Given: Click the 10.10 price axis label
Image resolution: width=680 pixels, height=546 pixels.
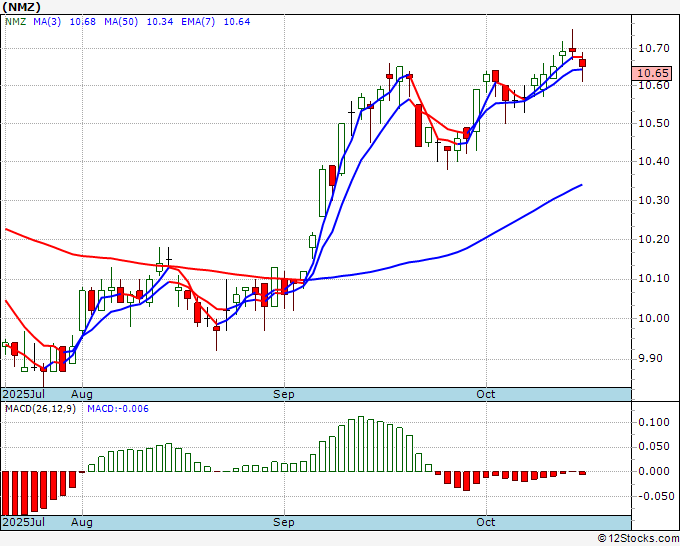Looking at the screenshot, I should [x=654, y=278].
